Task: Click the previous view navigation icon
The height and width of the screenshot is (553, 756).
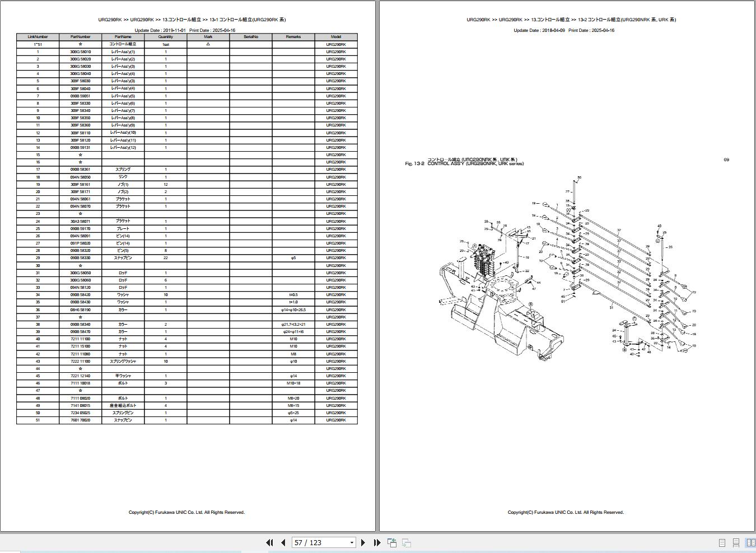Action: coord(392,542)
